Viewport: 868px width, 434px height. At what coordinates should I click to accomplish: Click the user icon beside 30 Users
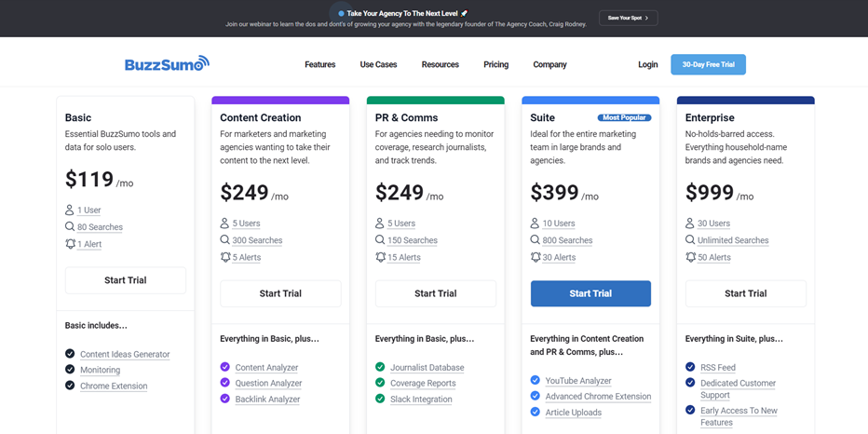pyautogui.click(x=689, y=224)
